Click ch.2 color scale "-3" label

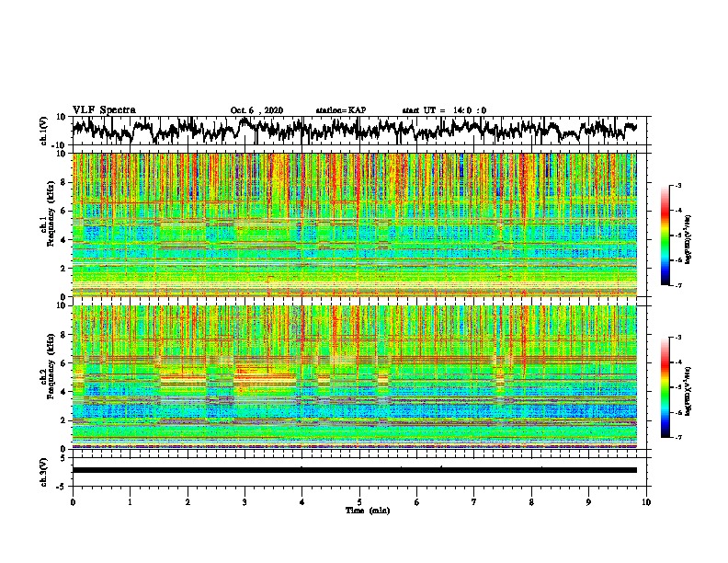point(677,338)
